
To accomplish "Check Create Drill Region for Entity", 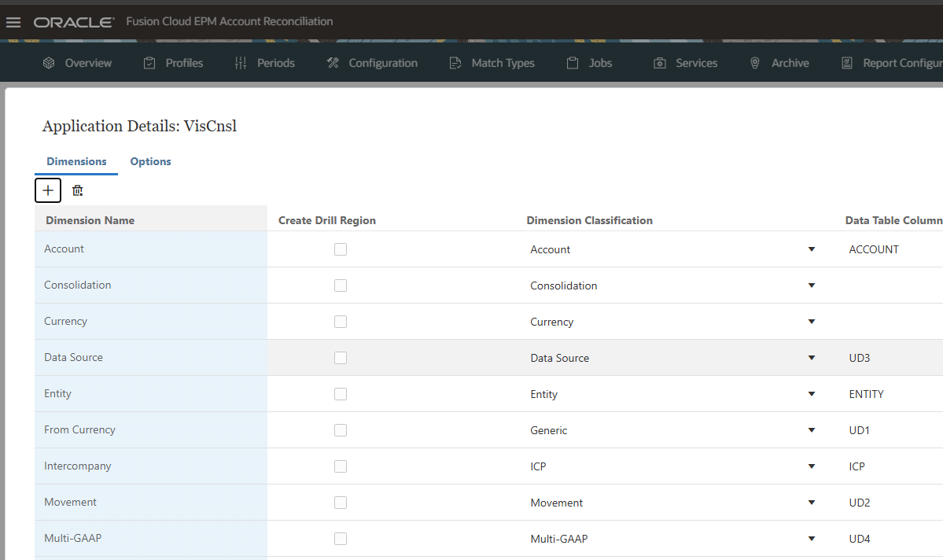I will coord(341,394).
